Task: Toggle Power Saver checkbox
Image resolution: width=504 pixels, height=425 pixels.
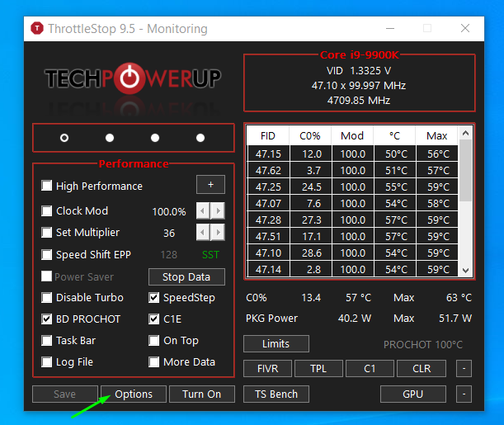Action: [x=47, y=276]
